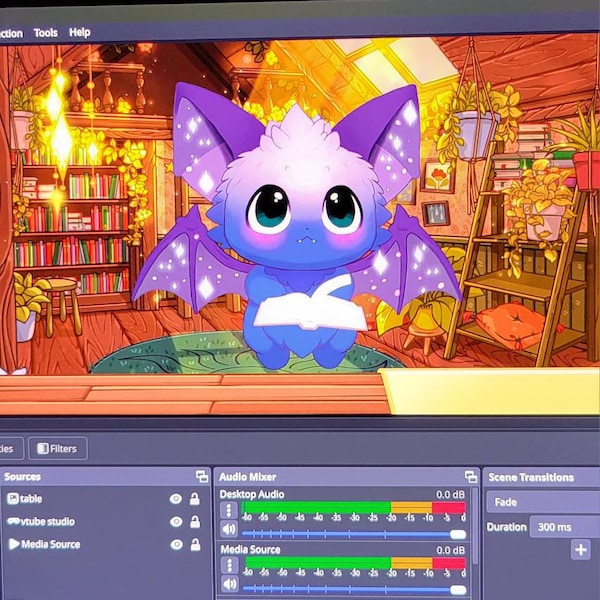Open the Help menu

click(80, 33)
